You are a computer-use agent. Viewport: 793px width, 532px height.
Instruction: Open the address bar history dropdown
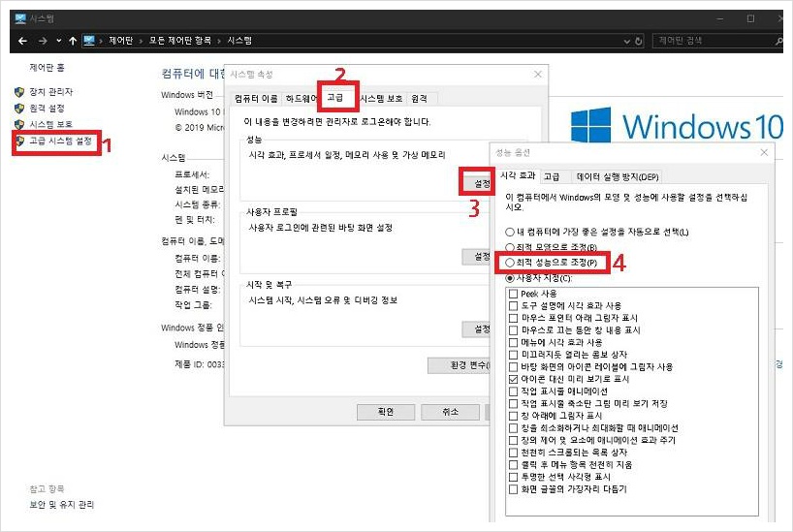point(626,42)
